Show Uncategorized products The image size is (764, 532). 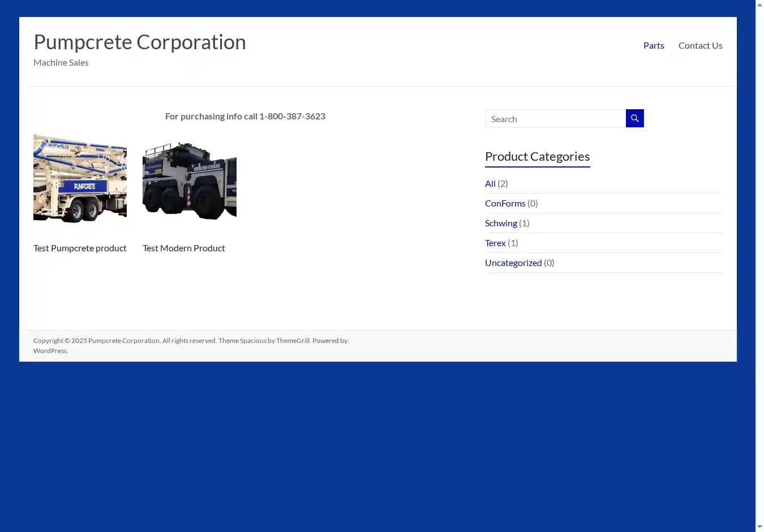(513, 263)
